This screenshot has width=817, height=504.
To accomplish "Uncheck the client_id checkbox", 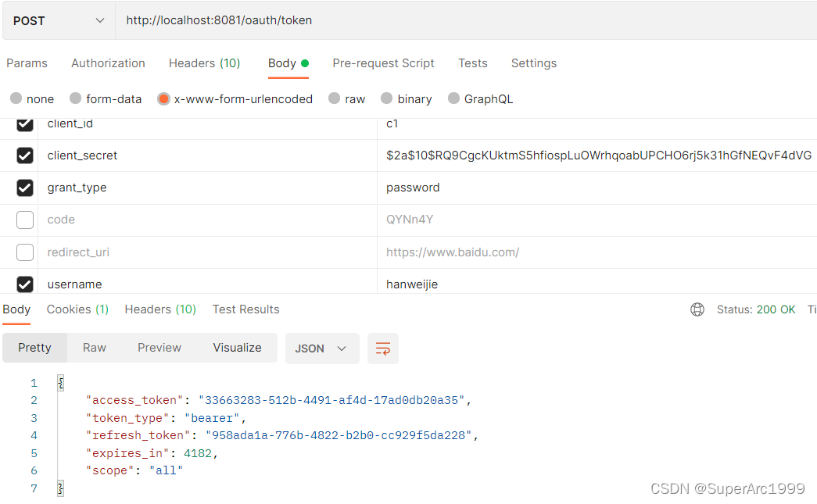I will [24, 124].
